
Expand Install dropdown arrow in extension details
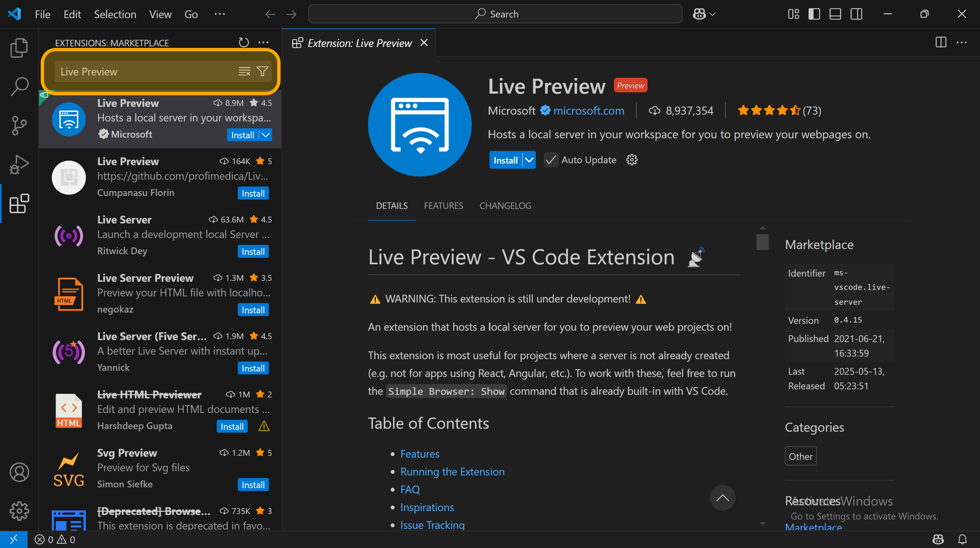click(529, 160)
